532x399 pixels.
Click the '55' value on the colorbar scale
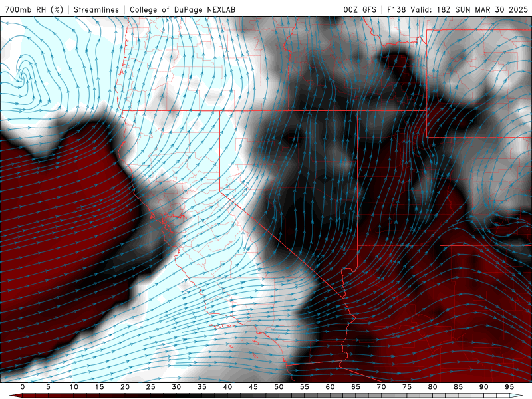click(x=305, y=387)
